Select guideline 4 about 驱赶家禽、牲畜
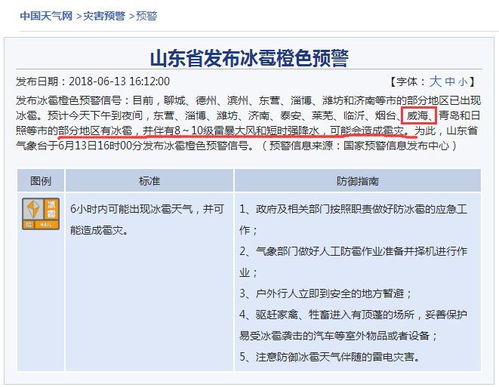Image resolution: width=499 pixels, height=387 pixels. 353,325
